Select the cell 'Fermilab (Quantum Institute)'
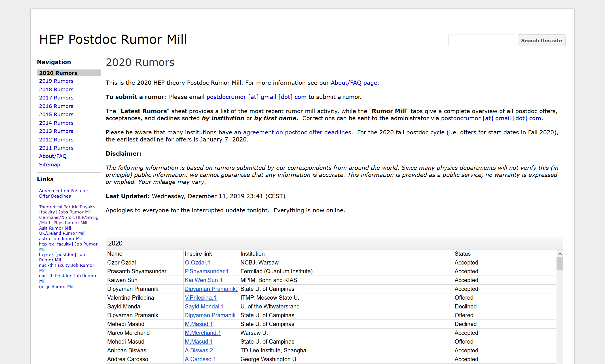 tap(346, 271)
